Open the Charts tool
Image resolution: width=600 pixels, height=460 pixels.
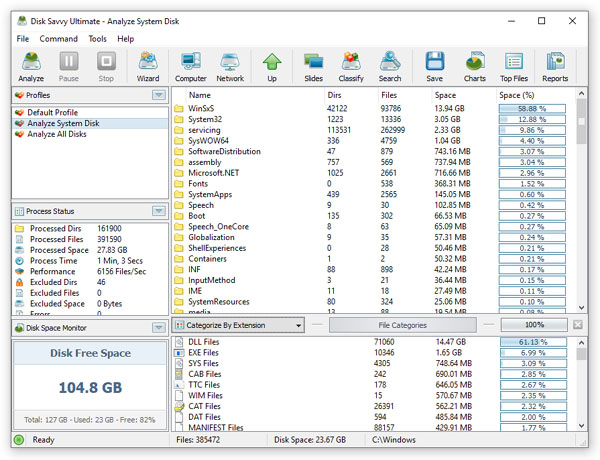(x=475, y=67)
